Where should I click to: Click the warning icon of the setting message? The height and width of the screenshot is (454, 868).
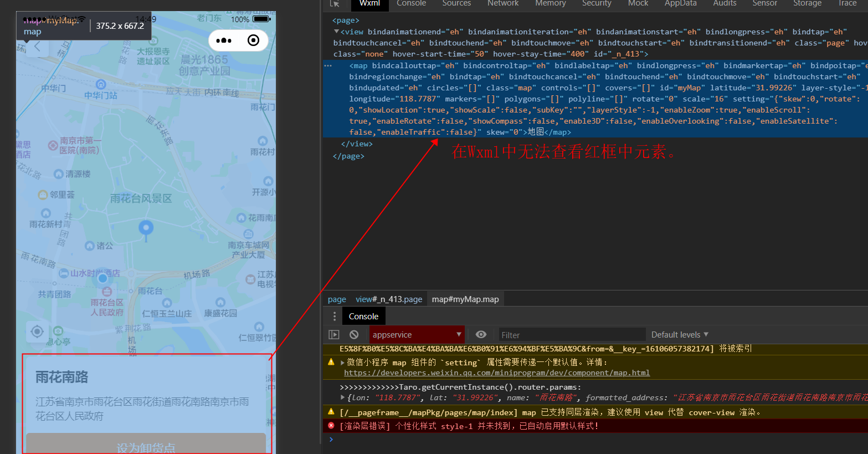click(x=331, y=362)
